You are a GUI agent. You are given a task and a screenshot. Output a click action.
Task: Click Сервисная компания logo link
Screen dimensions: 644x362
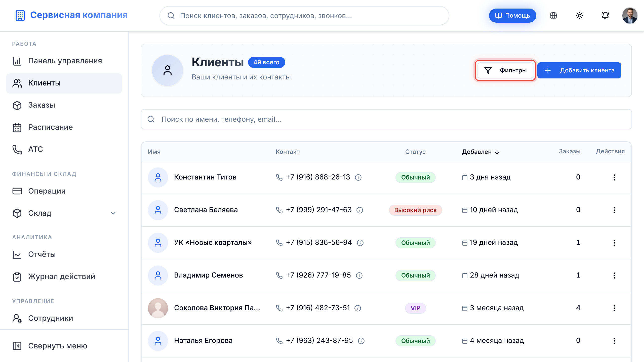click(x=71, y=15)
